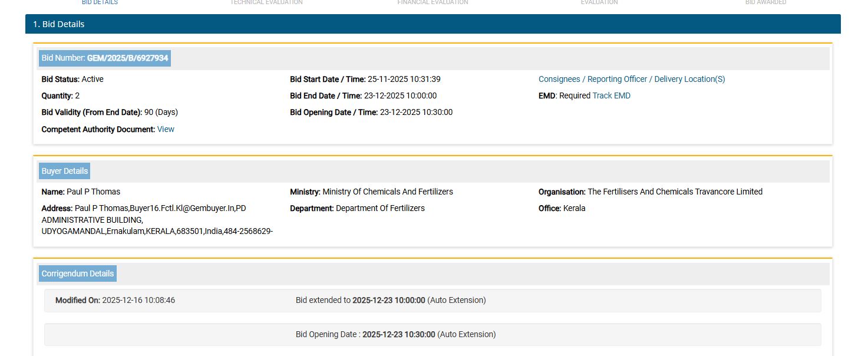This screenshot has width=868, height=356.
Task: Click the Organisation name text
Action: pos(675,192)
